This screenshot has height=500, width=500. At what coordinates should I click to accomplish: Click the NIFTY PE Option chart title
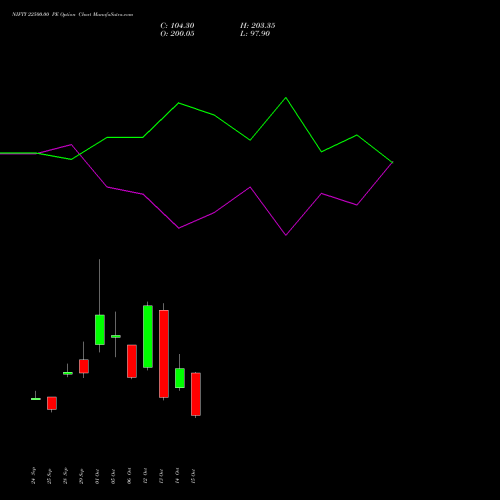(x=72, y=14)
